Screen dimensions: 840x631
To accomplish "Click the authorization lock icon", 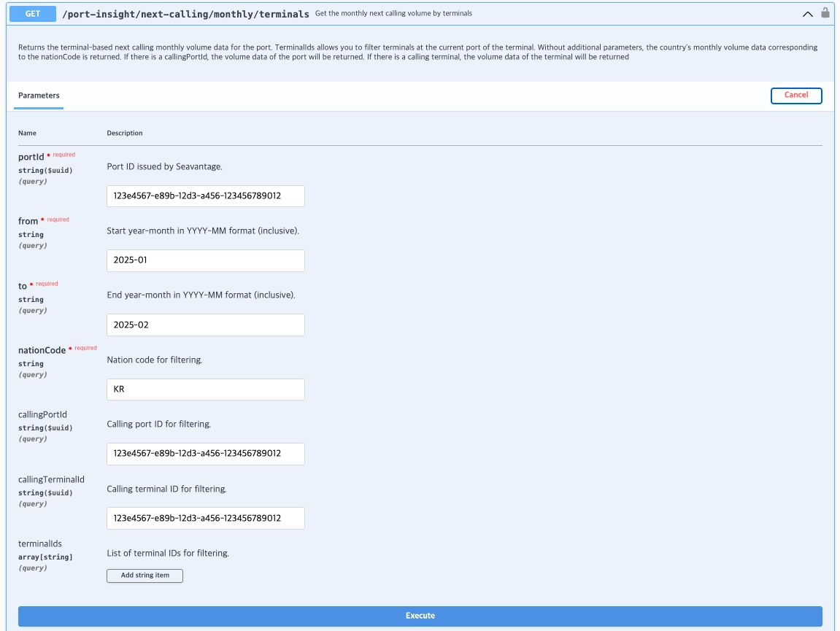I will click(825, 13).
